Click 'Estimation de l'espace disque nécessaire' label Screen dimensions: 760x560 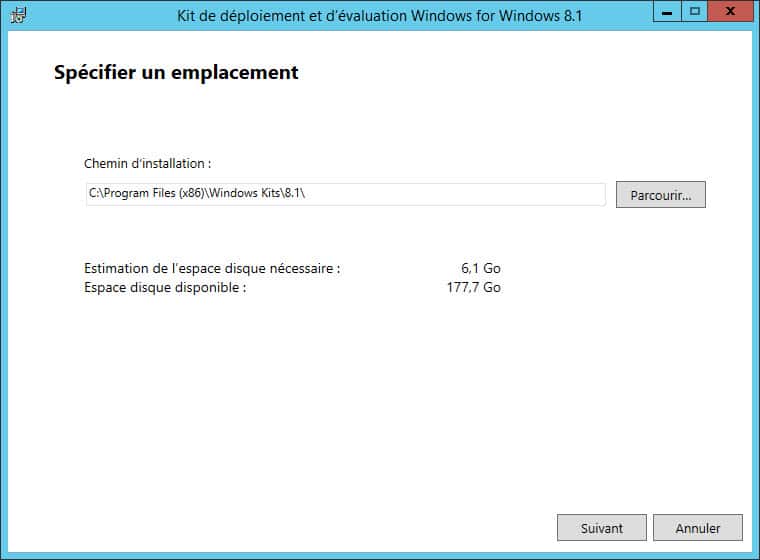click(212, 268)
